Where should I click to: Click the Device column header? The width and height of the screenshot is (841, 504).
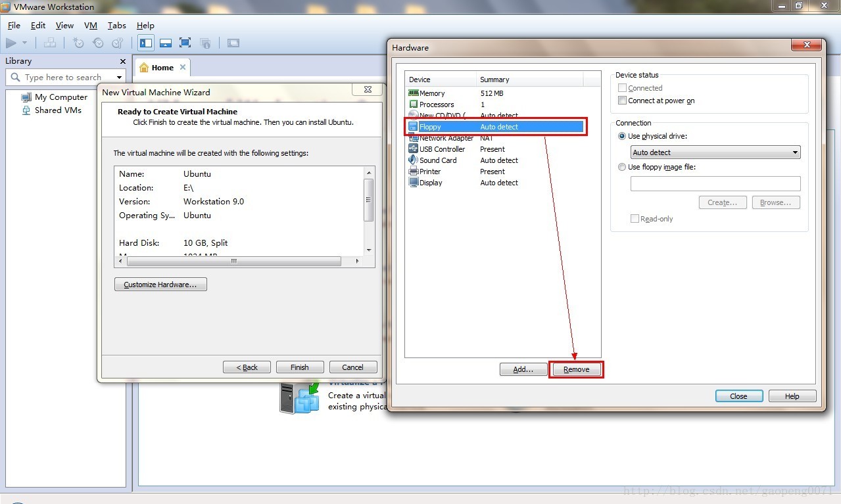[441, 80]
